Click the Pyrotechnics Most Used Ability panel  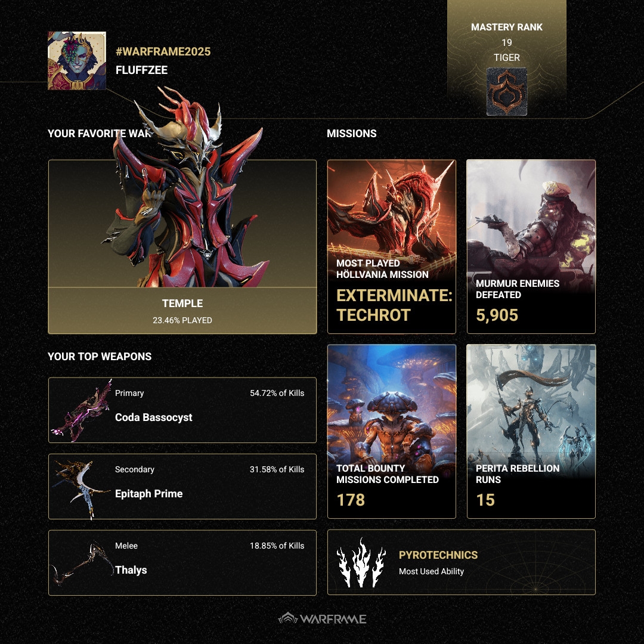[461, 562]
